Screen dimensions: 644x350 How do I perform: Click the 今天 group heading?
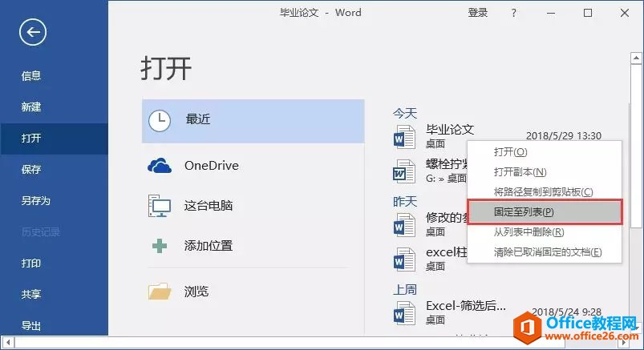pos(405,113)
